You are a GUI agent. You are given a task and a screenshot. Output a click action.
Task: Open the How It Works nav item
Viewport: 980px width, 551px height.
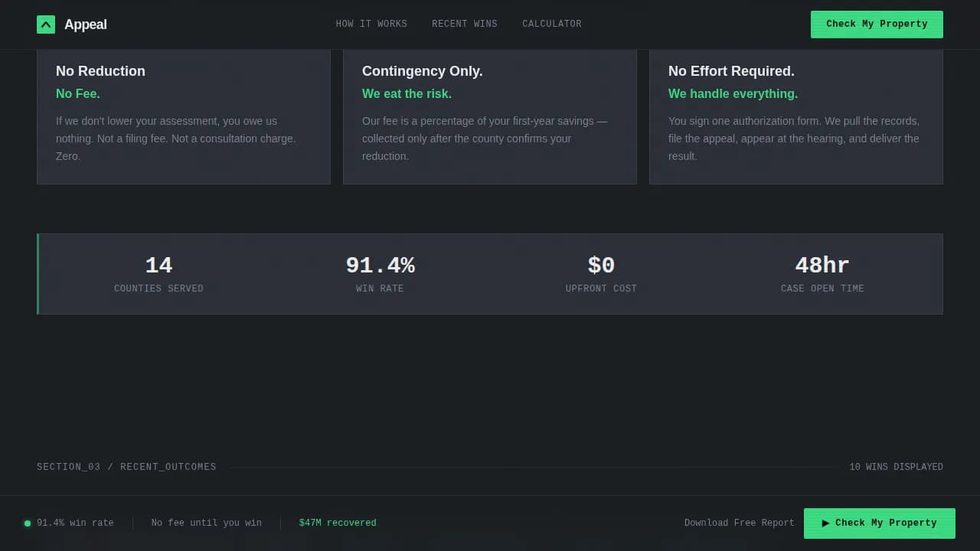pyautogui.click(x=371, y=24)
